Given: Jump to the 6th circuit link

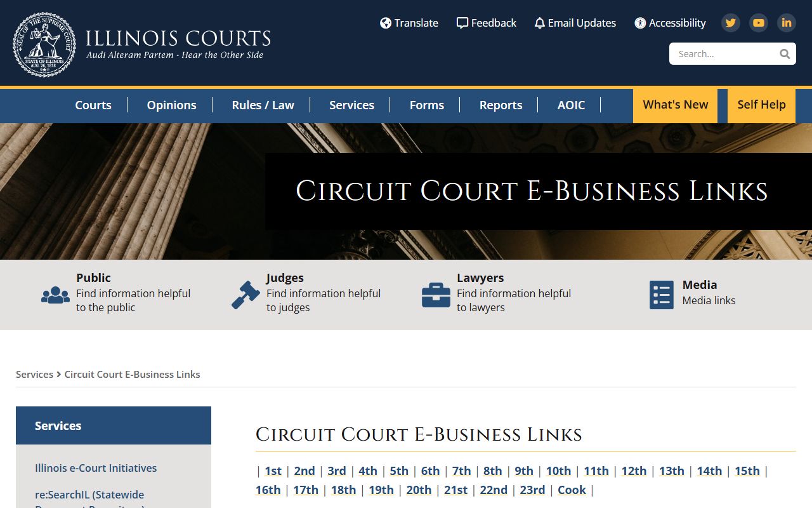Looking at the screenshot, I should 430,471.
